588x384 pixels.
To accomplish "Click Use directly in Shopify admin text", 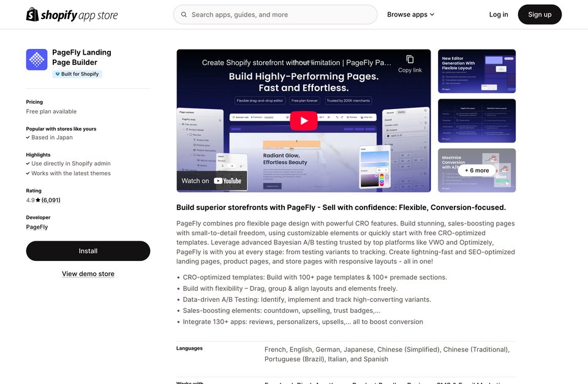I will (71, 164).
